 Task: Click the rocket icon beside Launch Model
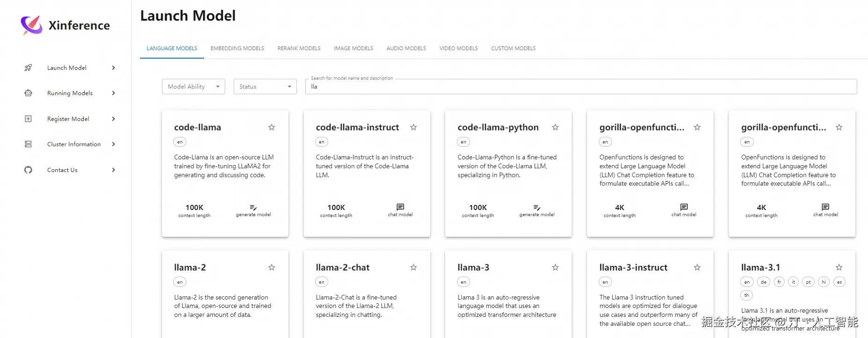pyautogui.click(x=28, y=68)
